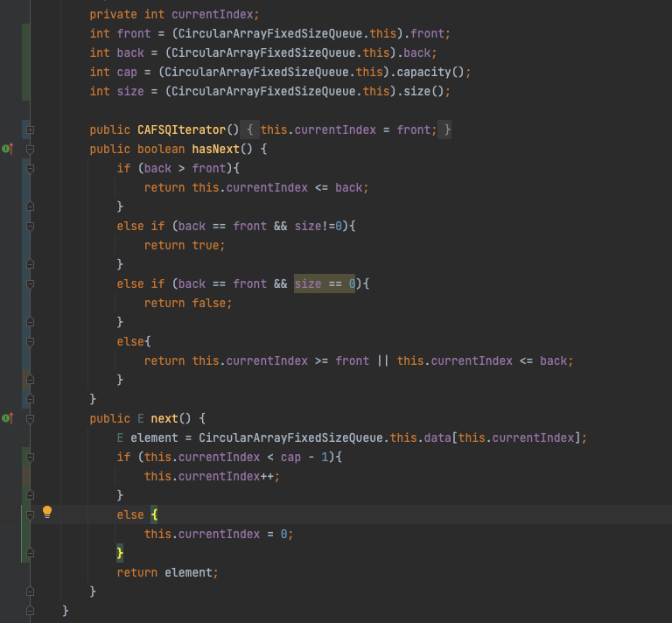The width and height of the screenshot is (672, 623).
Task: Open the yellow lightbulb quick-fix menu
Action: 47,513
